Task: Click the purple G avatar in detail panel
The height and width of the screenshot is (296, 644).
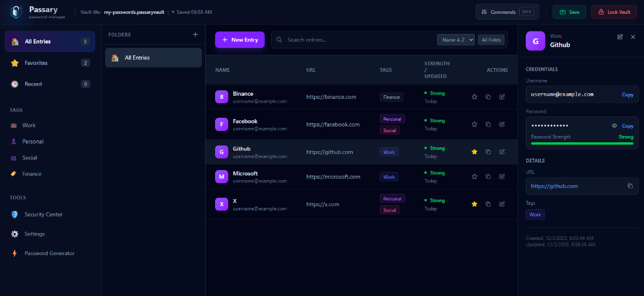Action: tap(536, 41)
